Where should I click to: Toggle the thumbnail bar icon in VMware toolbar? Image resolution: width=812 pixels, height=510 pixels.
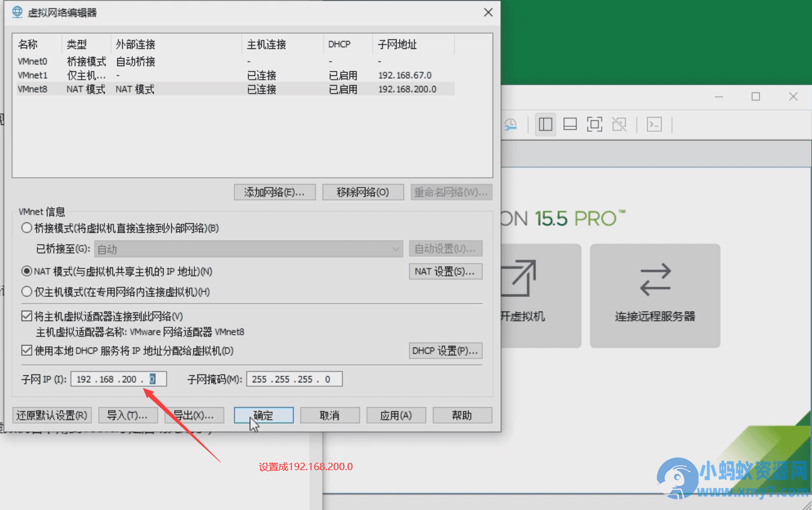(x=570, y=124)
